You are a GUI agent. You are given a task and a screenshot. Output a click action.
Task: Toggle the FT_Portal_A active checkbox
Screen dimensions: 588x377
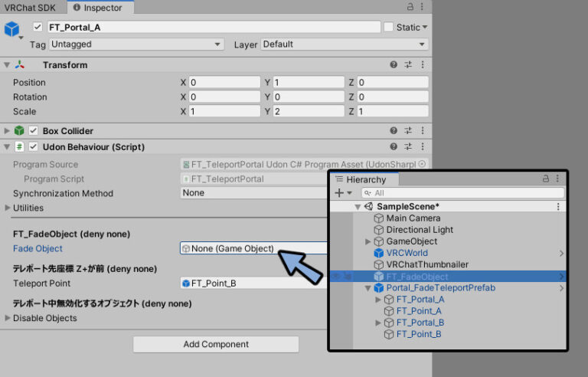tap(38, 27)
